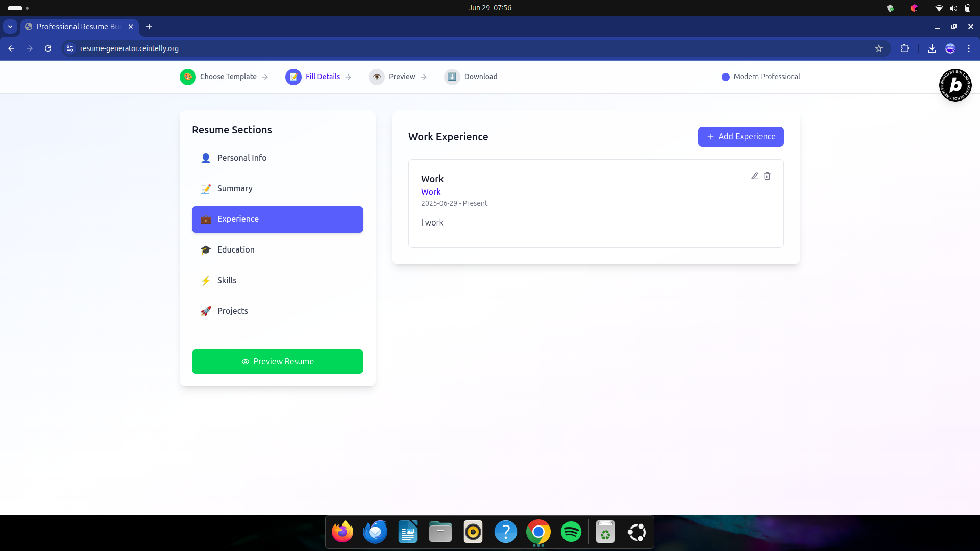
Task: Click the Preview step eye icon
Action: pyautogui.click(x=377, y=77)
